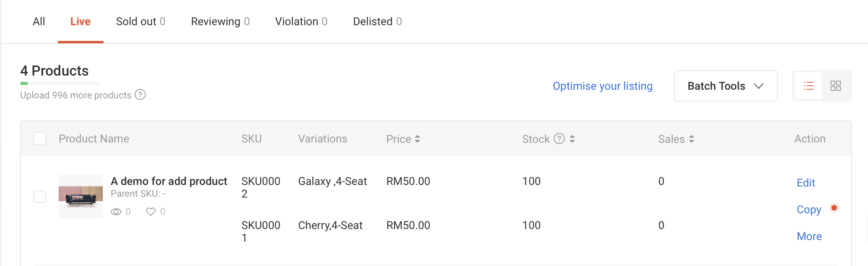Screen dimensions: 868x266
Task: Open the sofa product thumbnail
Action: coord(81,197)
